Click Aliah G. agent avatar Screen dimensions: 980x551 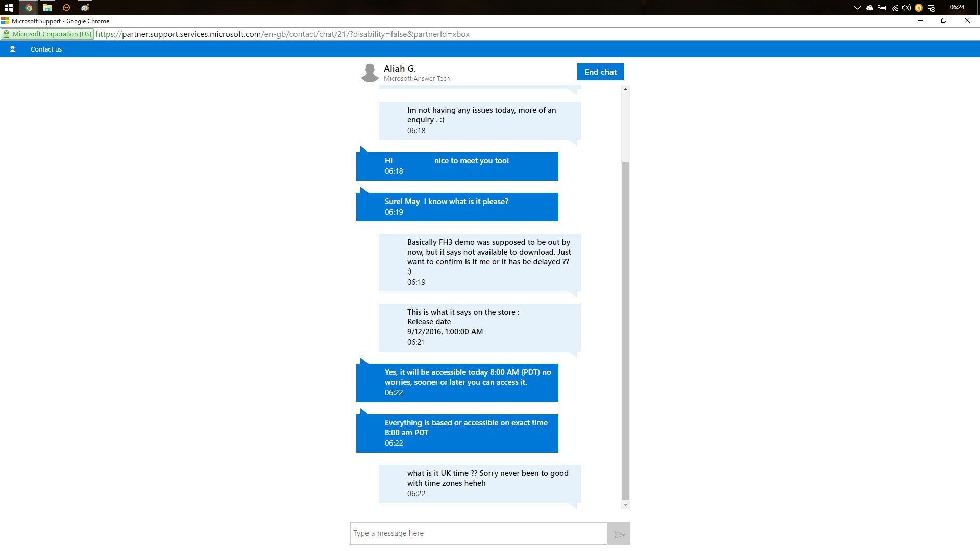point(370,72)
